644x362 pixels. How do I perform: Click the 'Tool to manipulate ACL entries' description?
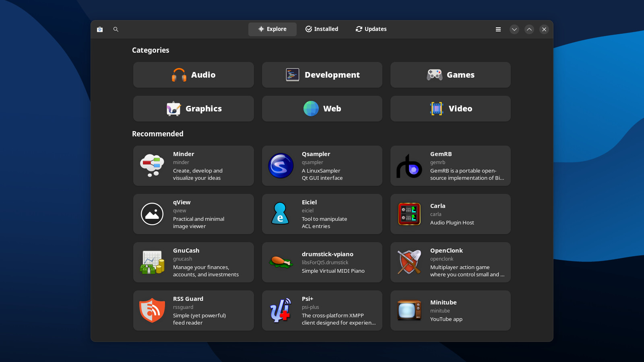pos(324,222)
